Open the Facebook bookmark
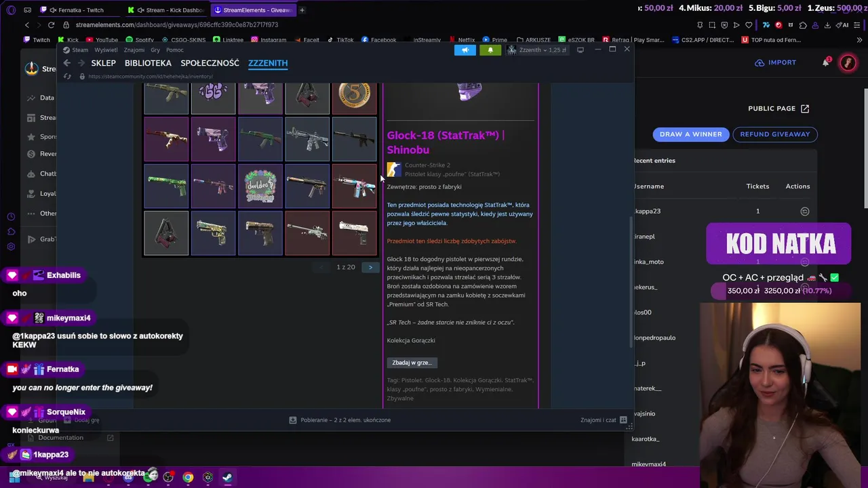Image resolution: width=868 pixels, height=488 pixels. pyautogui.click(x=378, y=40)
